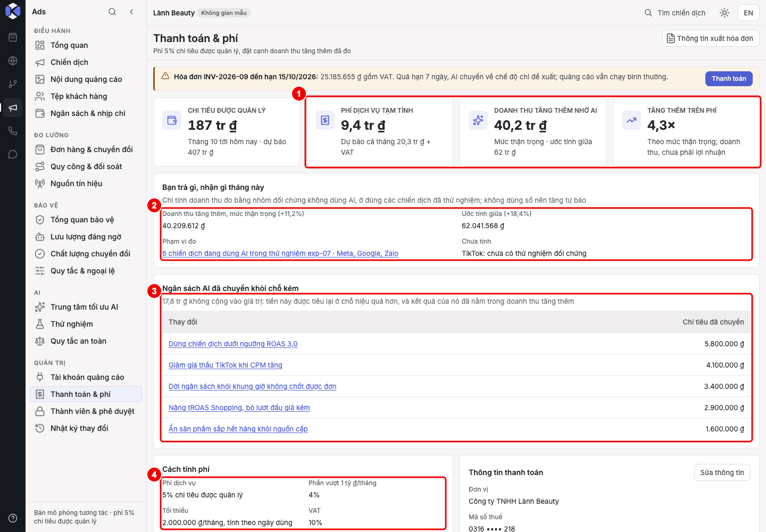Follow 'Giảm giá thầu TikTok khi CPM tăng' link
The image size is (766, 532).
226,365
